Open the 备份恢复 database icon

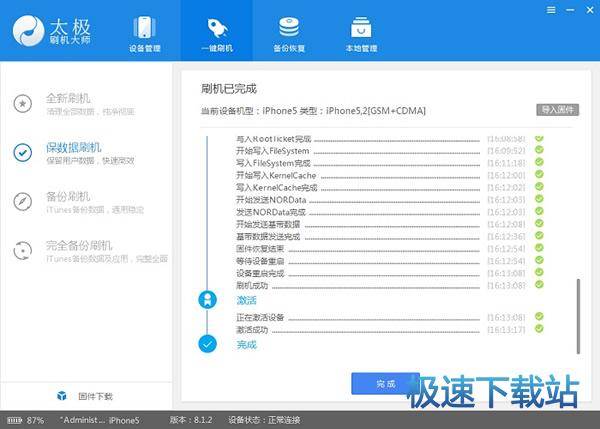pos(289,27)
